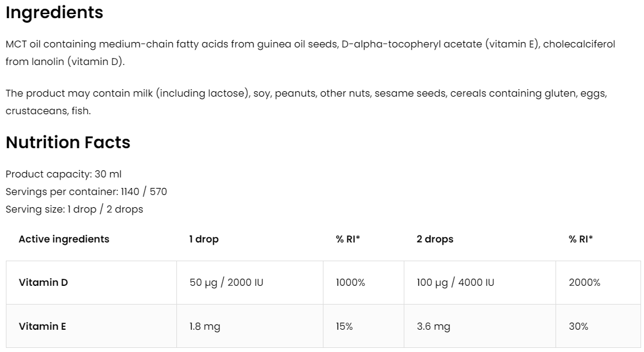Select the 50 µg / 2000 IU cell
This screenshot has height=352, width=644.
[226, 282]
